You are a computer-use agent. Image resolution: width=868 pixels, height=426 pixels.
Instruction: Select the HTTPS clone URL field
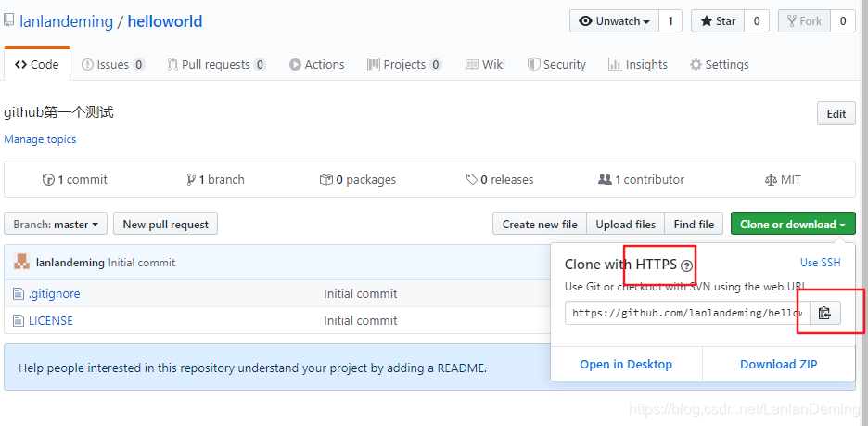(687, 313)
